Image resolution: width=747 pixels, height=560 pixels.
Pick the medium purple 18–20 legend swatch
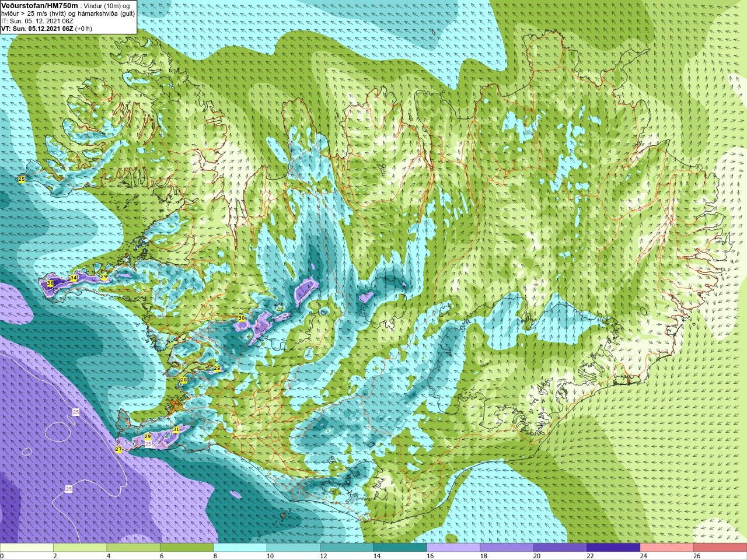coord(507,547)
